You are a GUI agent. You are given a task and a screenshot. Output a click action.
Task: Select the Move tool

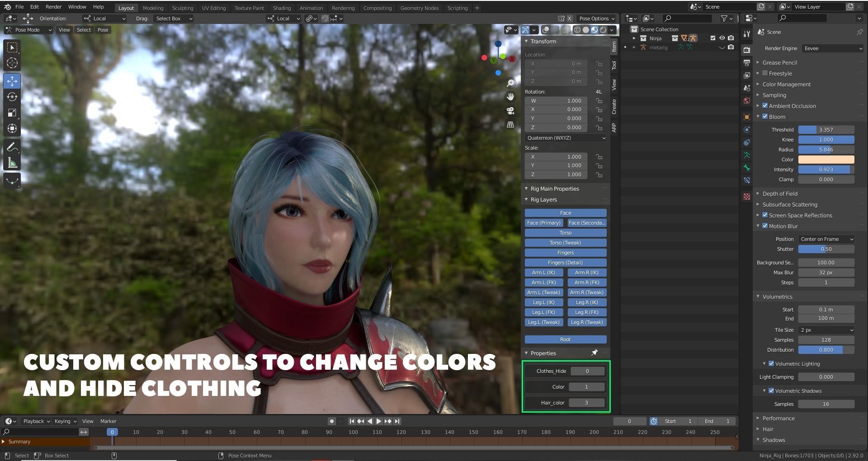12,81
